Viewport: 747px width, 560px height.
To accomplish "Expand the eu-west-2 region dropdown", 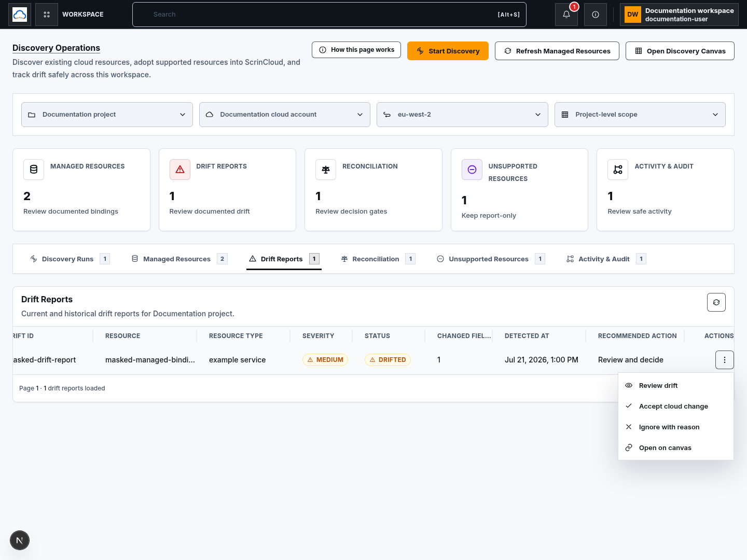I will point(462,115).
